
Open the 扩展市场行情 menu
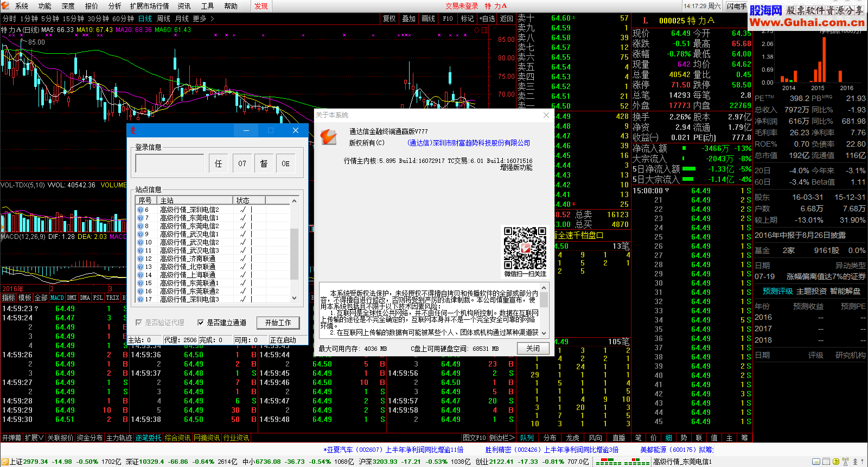(x=149, y=6)
